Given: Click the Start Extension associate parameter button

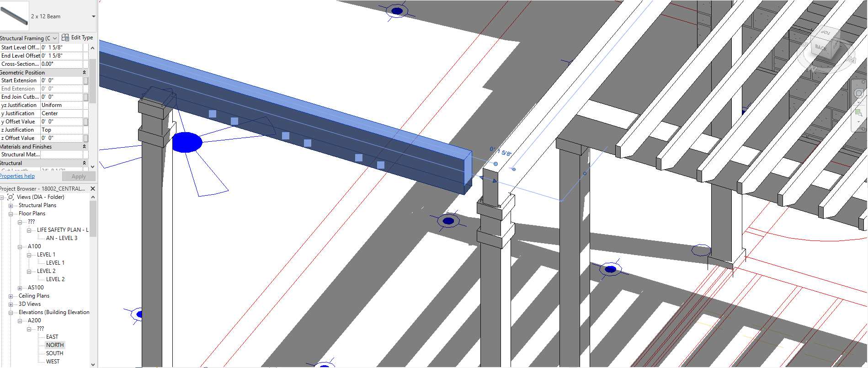Looking at the screenshot, I should pos(85,80).
